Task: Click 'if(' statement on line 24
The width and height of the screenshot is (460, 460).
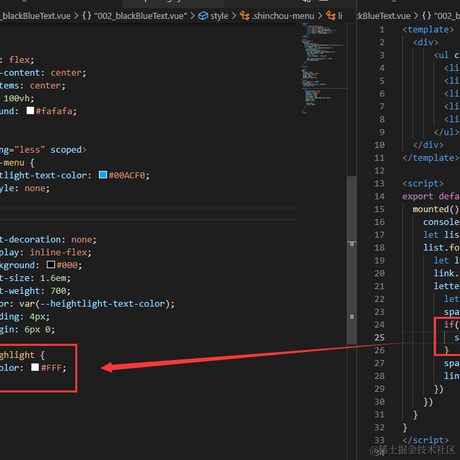Action: (x=452, y=324)
